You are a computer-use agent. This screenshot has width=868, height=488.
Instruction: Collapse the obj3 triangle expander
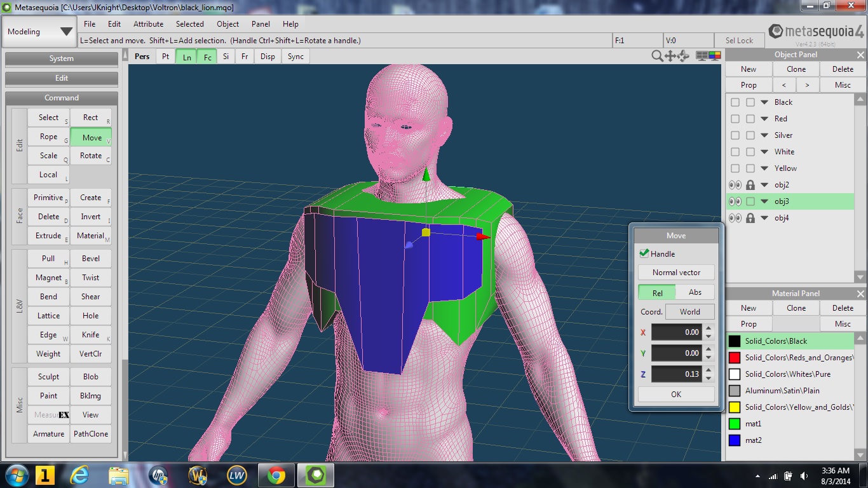765,201
